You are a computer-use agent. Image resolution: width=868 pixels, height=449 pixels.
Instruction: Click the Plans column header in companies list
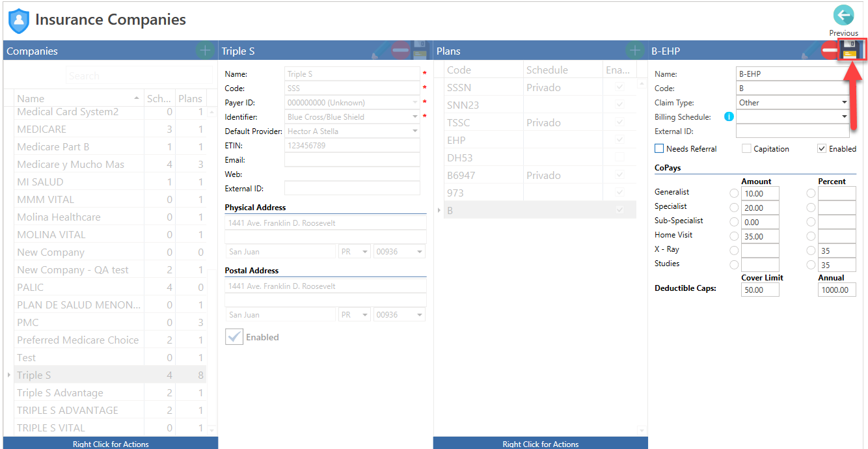click(190, 98)
